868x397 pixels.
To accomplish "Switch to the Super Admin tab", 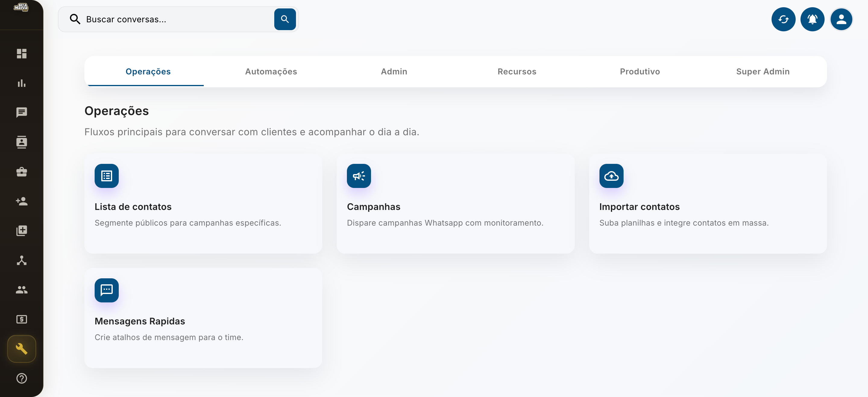I will pos(763,72).
